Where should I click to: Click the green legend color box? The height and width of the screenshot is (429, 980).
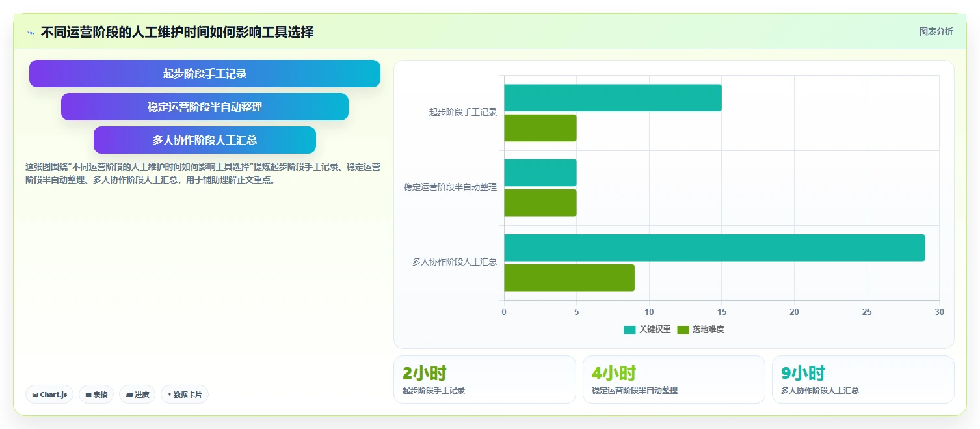(683, 329)
